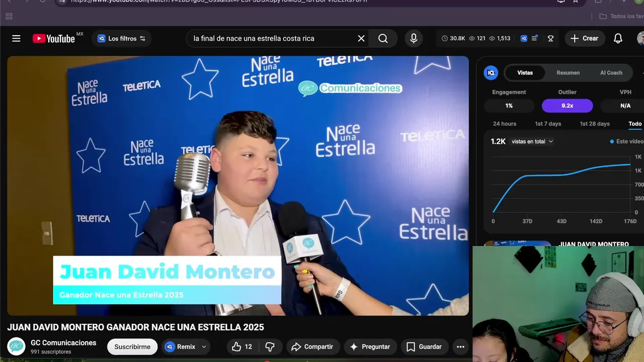
Task: Like the video with thumbs up
Action: click(242, 347)
